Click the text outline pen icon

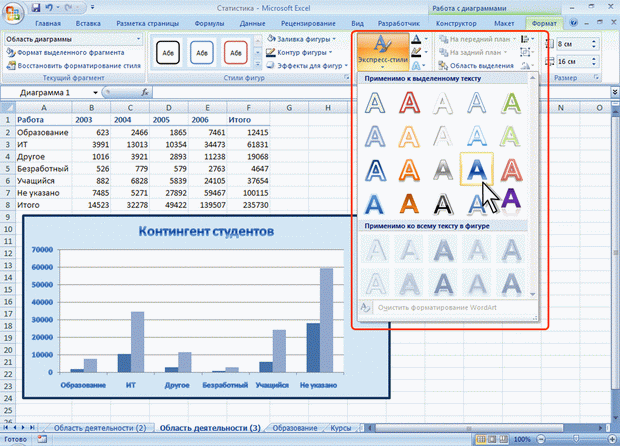click(416, 52)
